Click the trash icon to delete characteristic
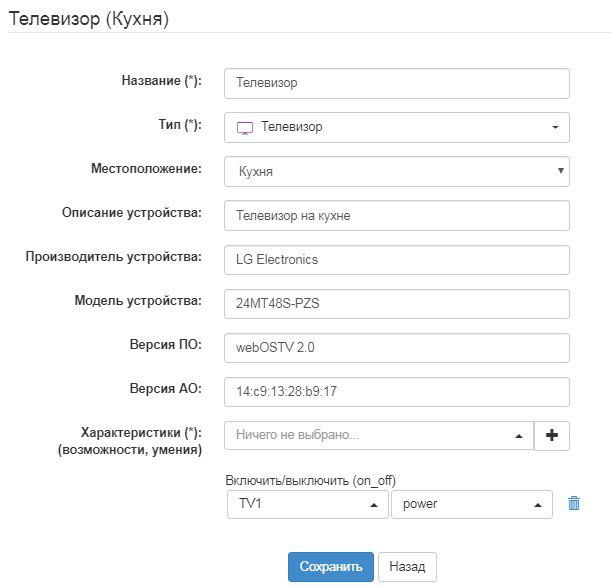Viewport: 611px width, 587px height. coord(574,504)
